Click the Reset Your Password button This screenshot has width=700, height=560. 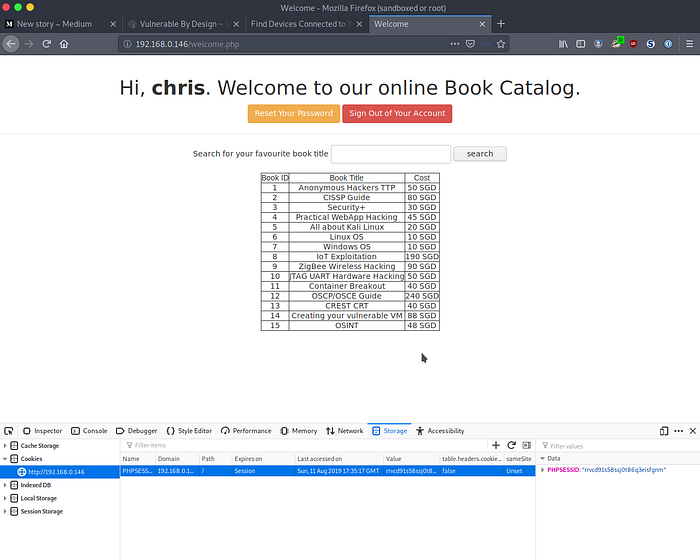(x=293, y=114)
